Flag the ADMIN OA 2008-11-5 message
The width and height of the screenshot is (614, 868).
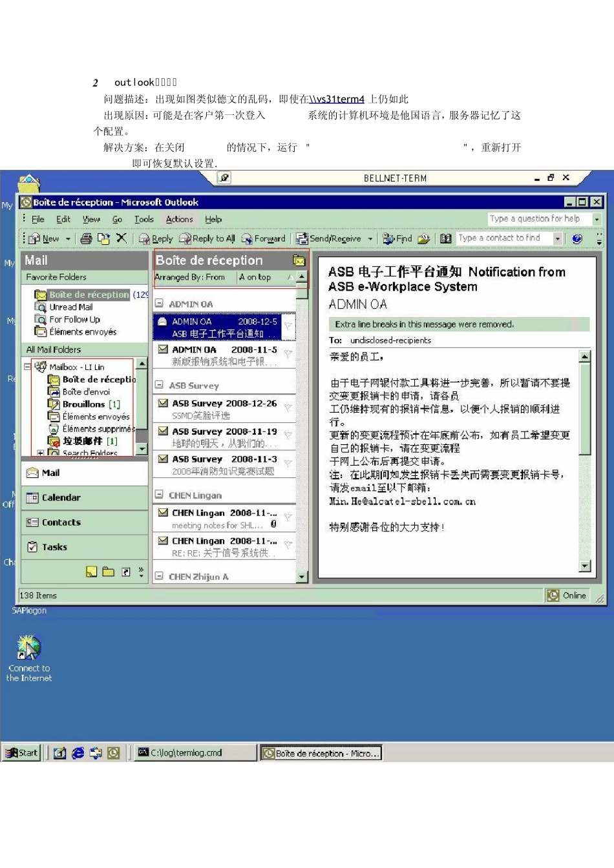[x=288, y=354]
